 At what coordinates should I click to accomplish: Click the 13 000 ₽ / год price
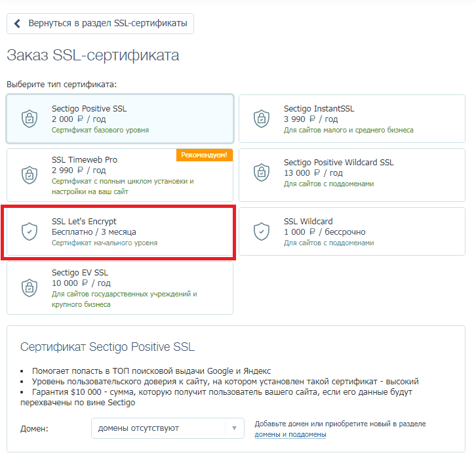[x=313, y=172]
